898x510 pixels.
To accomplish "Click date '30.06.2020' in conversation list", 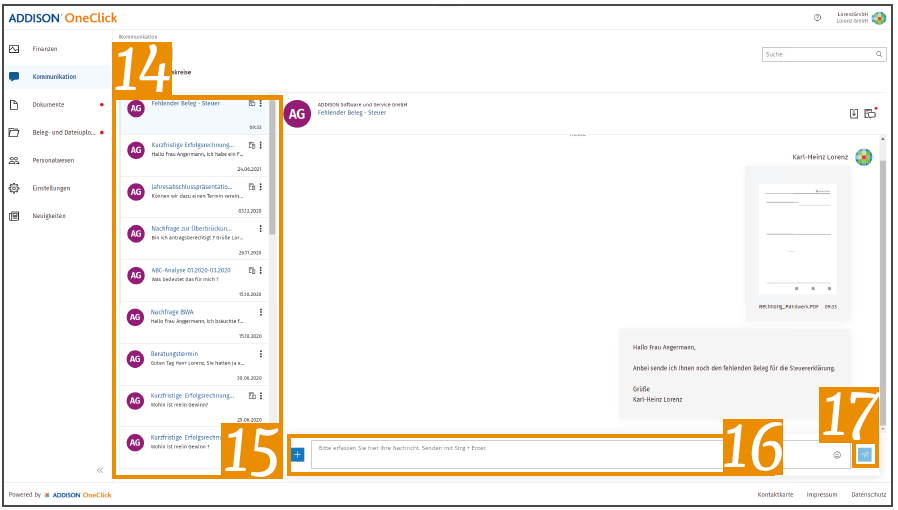I will (x=250, y=378).
